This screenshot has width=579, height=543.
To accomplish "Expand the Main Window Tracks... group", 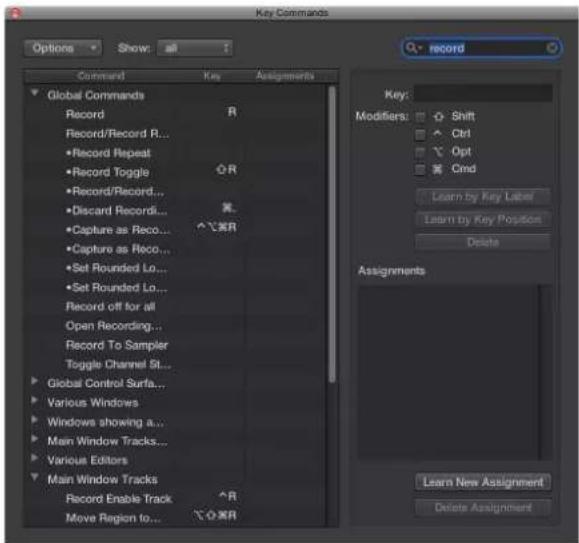I will (34, 439).
